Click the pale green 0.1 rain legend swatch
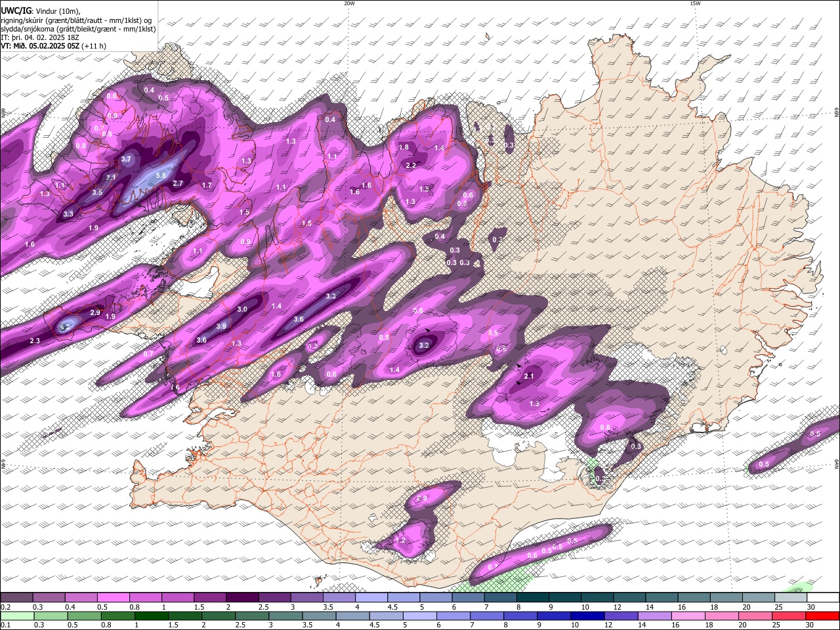Image resolution: width=840 pixels, height=630 pixels. pos(17,616)
